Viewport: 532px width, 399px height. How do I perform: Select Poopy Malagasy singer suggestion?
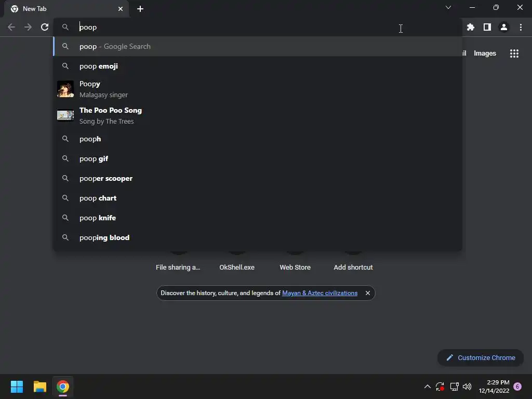pos(258,89)
